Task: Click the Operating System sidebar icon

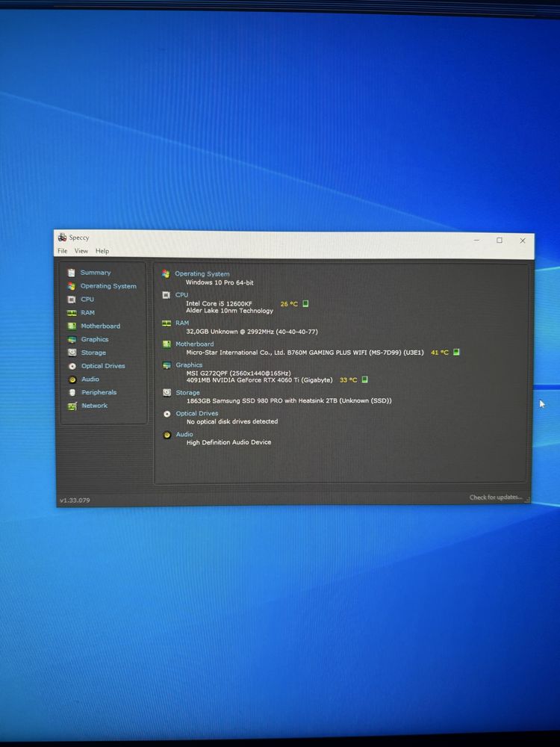Action: pos(72,286)
